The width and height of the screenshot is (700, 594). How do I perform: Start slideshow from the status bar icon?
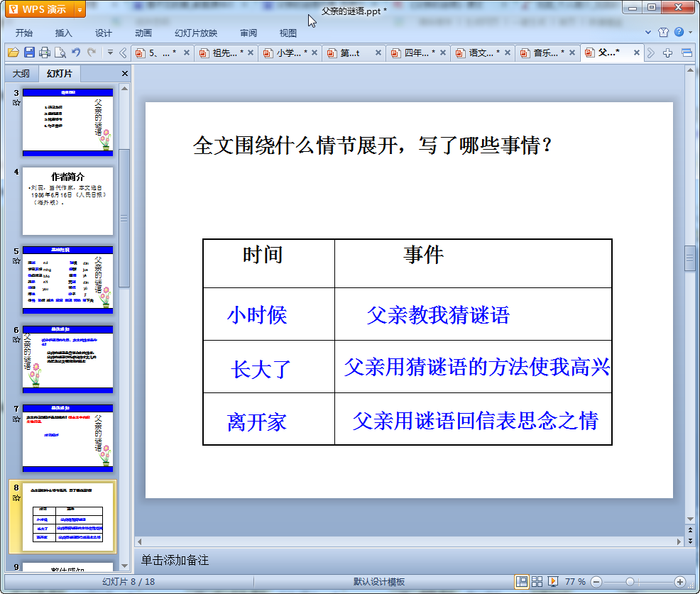click(x=553, y=581)
